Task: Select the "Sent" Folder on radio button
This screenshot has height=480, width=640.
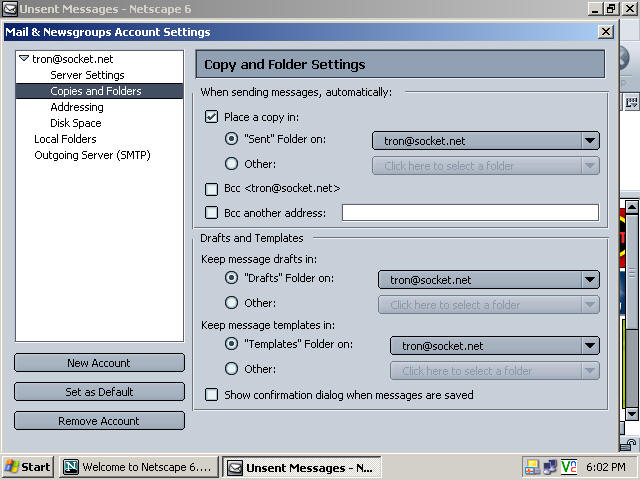Action: point(231,139)
